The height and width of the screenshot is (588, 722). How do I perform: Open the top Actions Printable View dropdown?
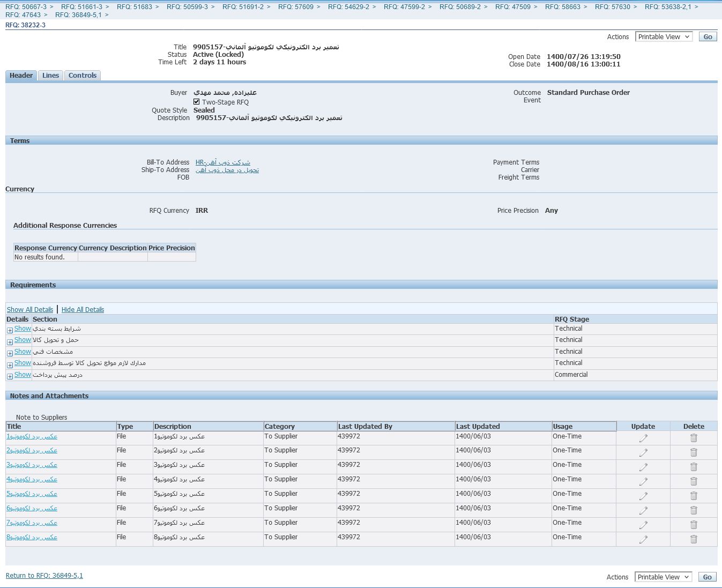click(x=664, y=37)
